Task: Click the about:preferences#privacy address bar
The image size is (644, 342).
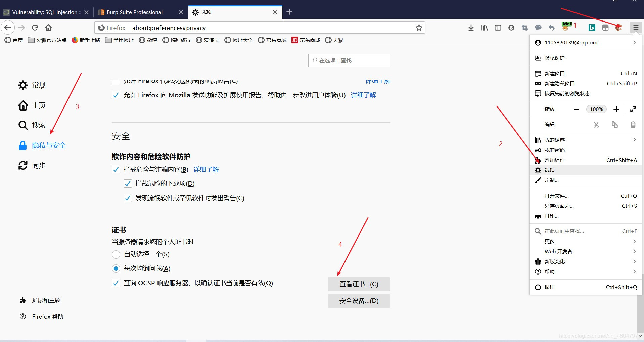Action: click(260, 28)
